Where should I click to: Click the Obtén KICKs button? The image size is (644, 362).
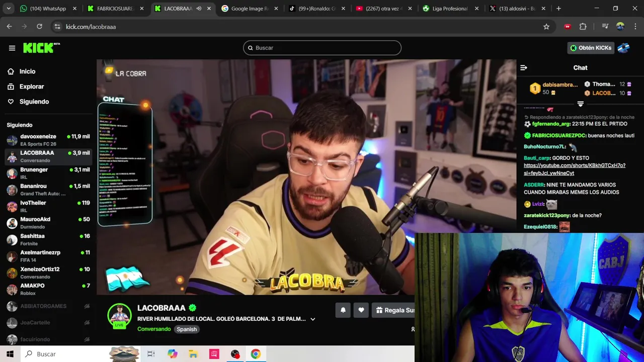(x=591, y=48)
